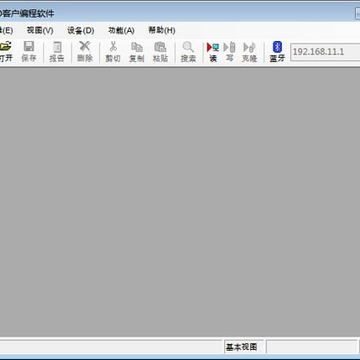The height and width of the screenshot is (360, 360).
Task: Click the 删除 delete icon
Action: coord(85,47)
